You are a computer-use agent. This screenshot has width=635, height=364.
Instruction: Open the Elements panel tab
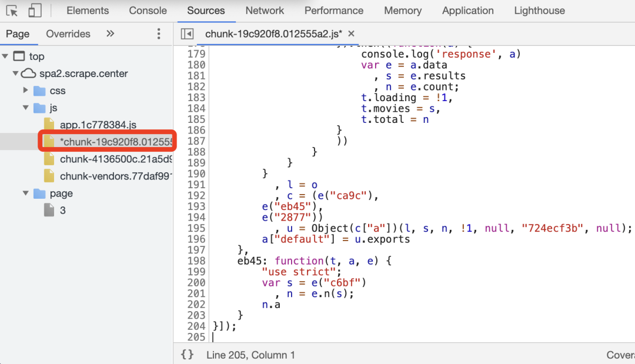click(x=88, y=11)
